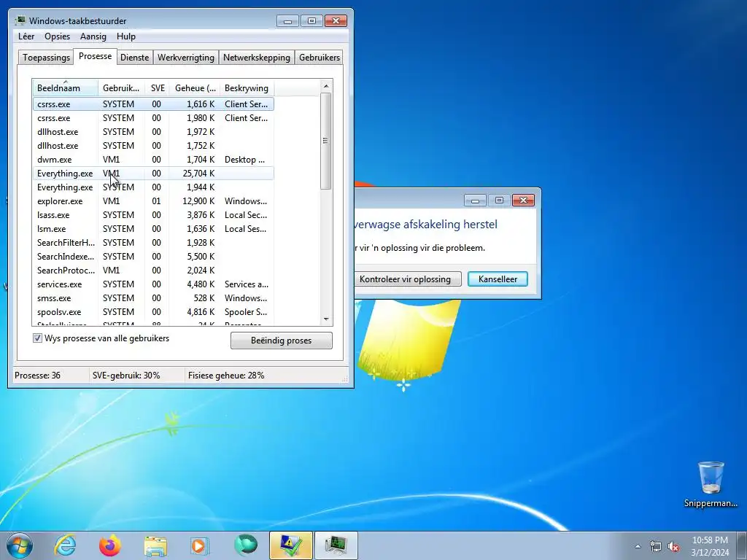The width and height of the screenshot is (747, 560).
Task: Sort by Geheue column header
Action: pos(194,87)
